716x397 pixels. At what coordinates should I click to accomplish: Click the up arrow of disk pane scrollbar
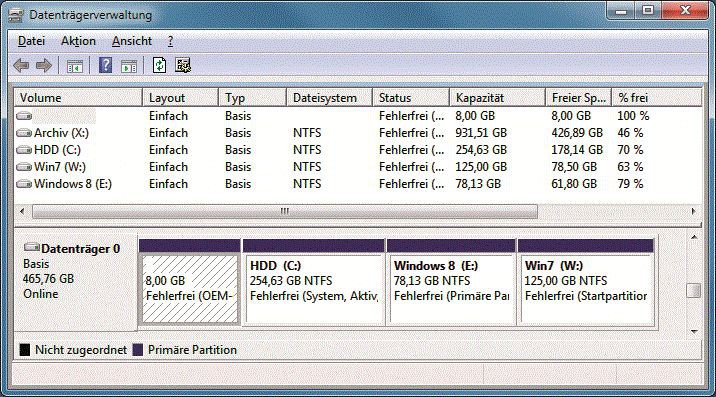click(694, 238)
